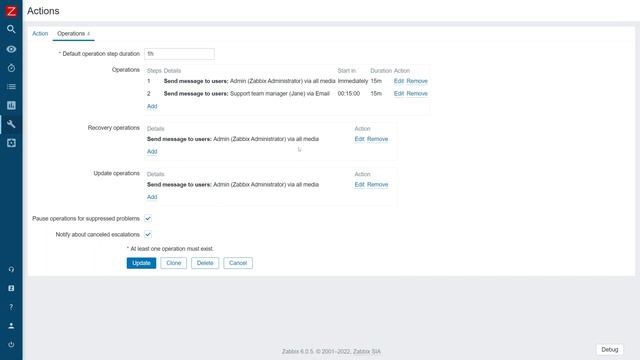Open the Services clock icon menu
640x360 pixels.
[x=11, y=68]
